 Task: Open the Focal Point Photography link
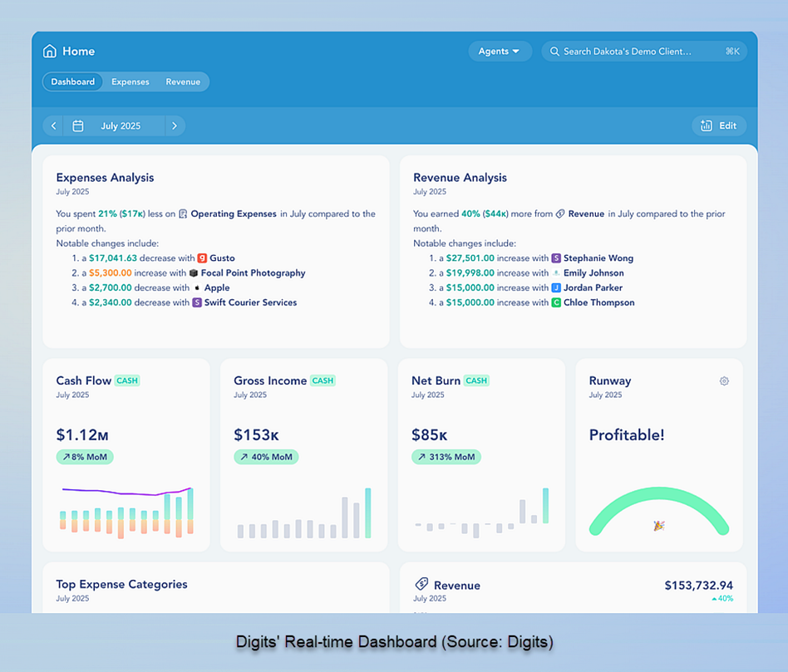point(254,273)
